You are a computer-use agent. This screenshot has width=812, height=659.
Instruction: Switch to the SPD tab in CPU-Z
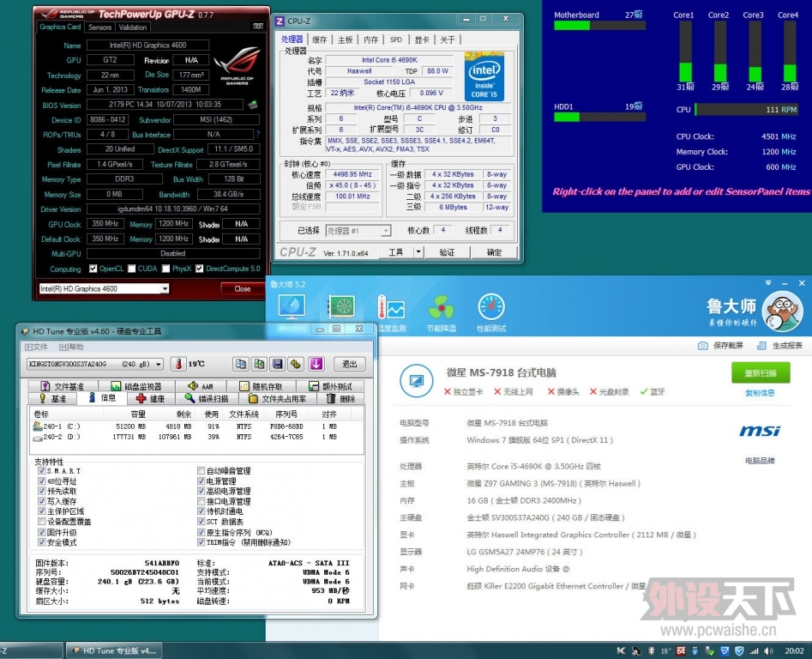tap(396, 39)
